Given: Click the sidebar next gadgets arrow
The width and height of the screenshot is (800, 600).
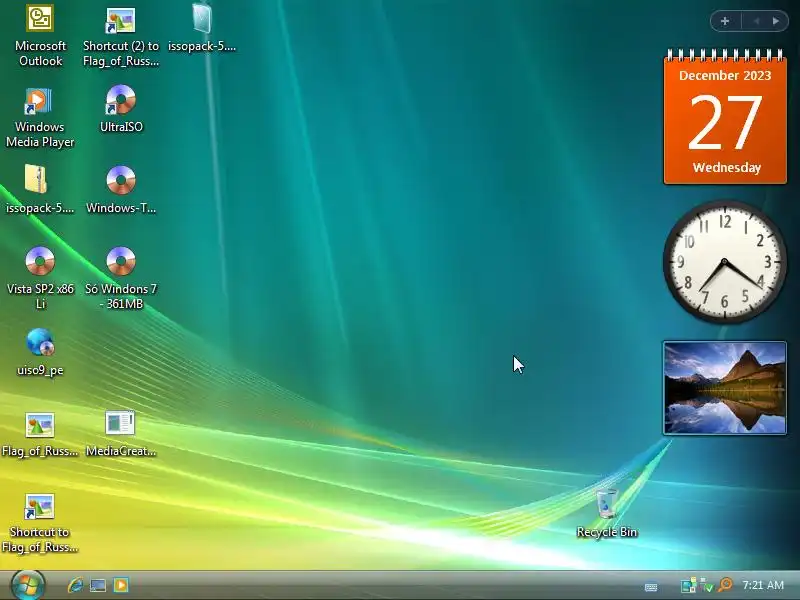Looking at the screenshot, I should 776,21.
